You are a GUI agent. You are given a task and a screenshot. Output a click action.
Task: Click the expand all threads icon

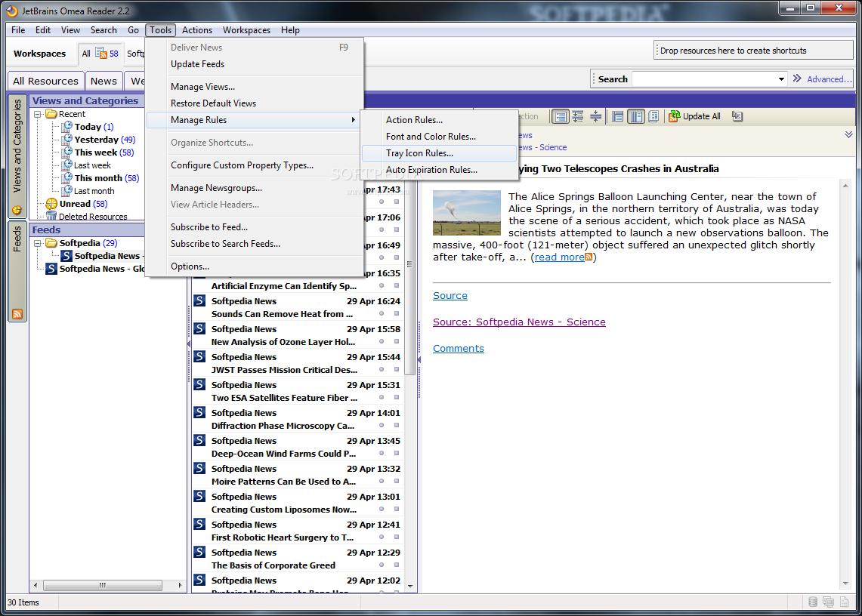[x=578, y=116]
